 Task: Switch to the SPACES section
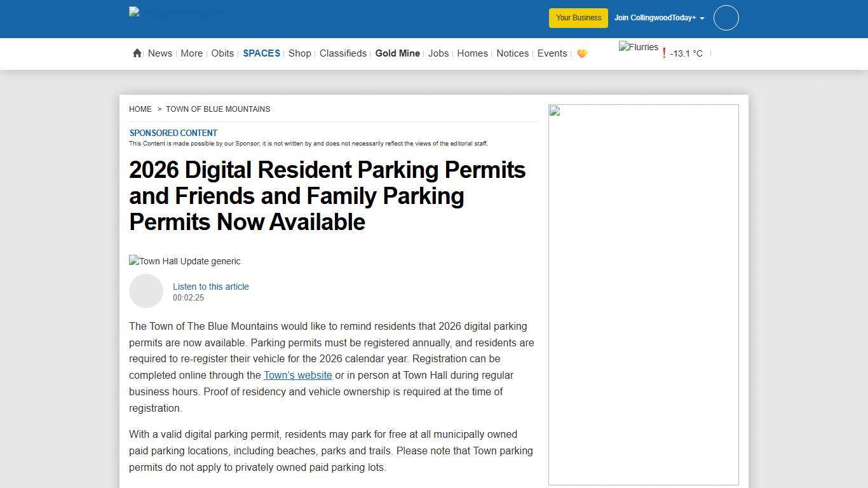(x=261, y=53)
